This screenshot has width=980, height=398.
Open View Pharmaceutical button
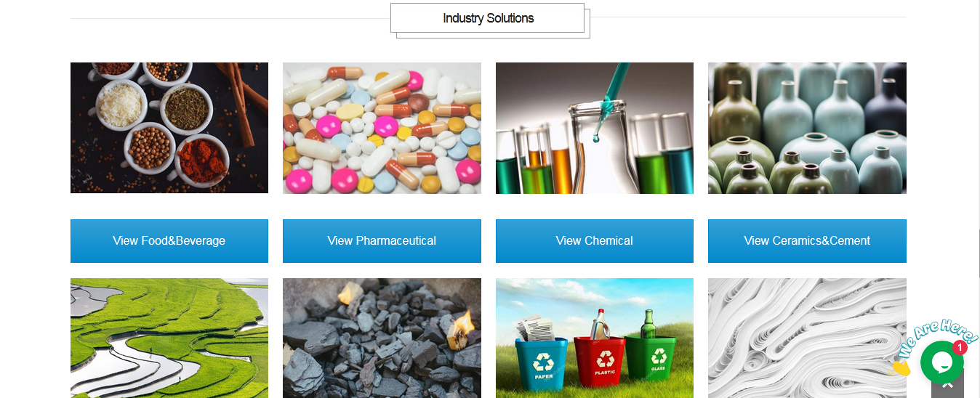382,241
